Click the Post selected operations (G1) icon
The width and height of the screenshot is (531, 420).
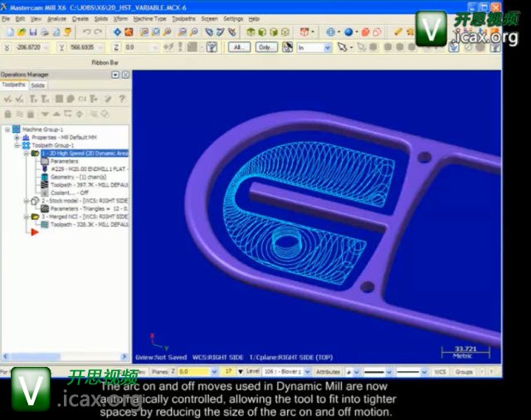81,99
